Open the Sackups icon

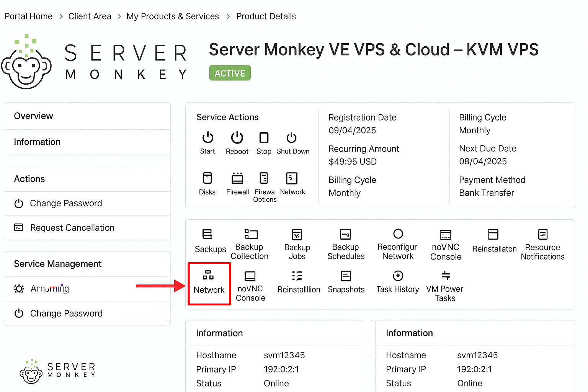pos(207,234)
